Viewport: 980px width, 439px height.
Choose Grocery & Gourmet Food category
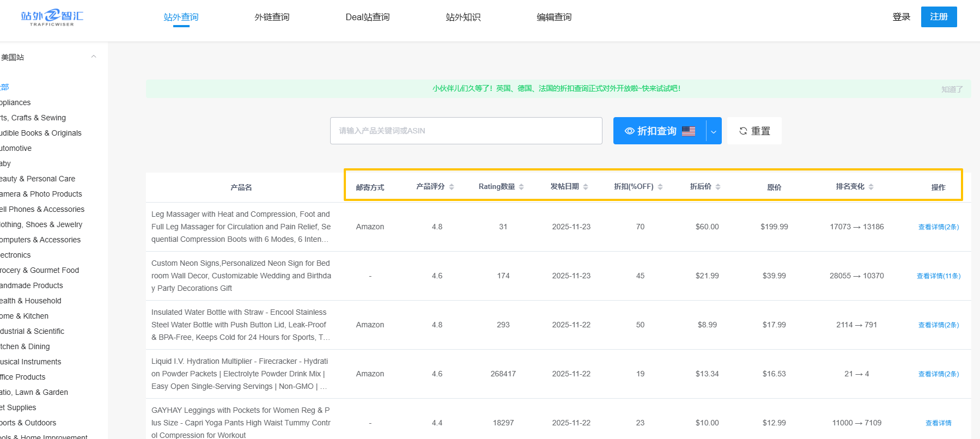point(39,270)
